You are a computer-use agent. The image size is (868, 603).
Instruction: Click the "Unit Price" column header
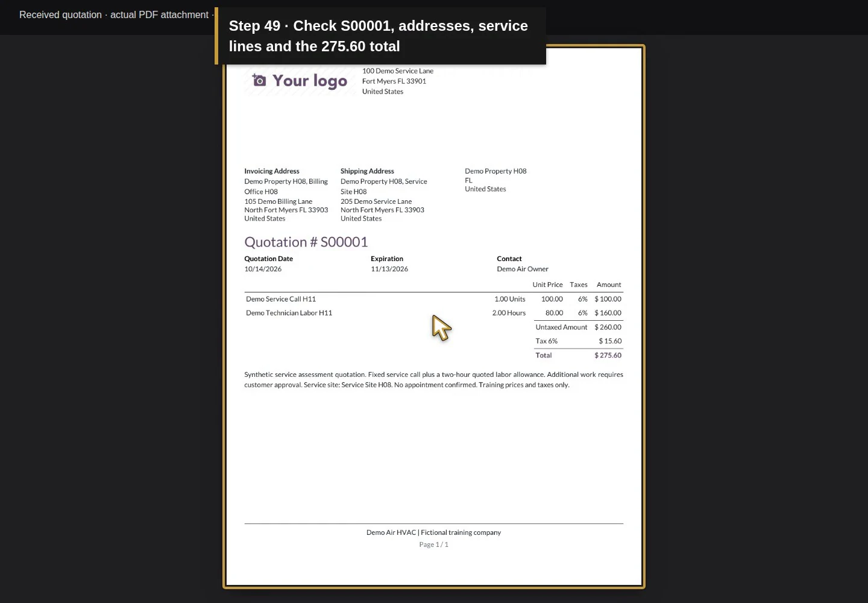point(547,285)
